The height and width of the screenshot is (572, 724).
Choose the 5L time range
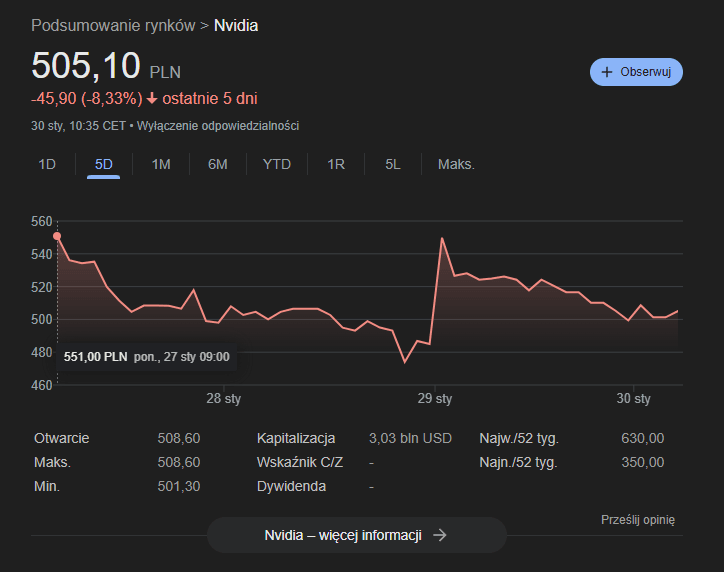393,164
